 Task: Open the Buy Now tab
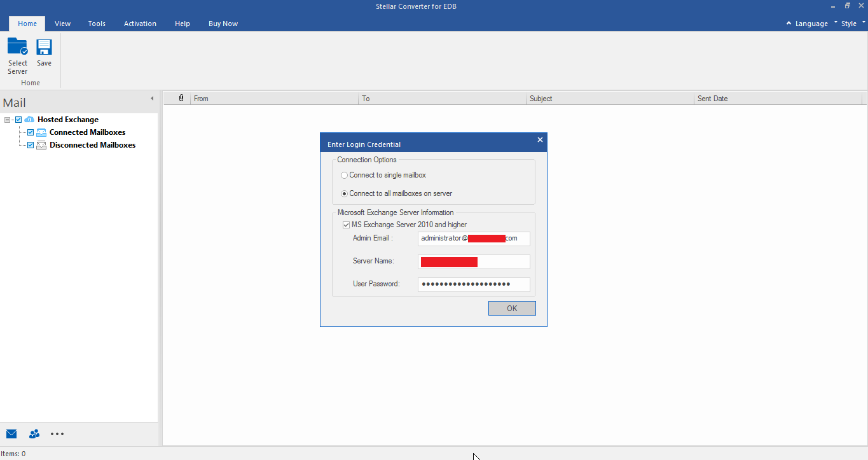coord(223,24)
